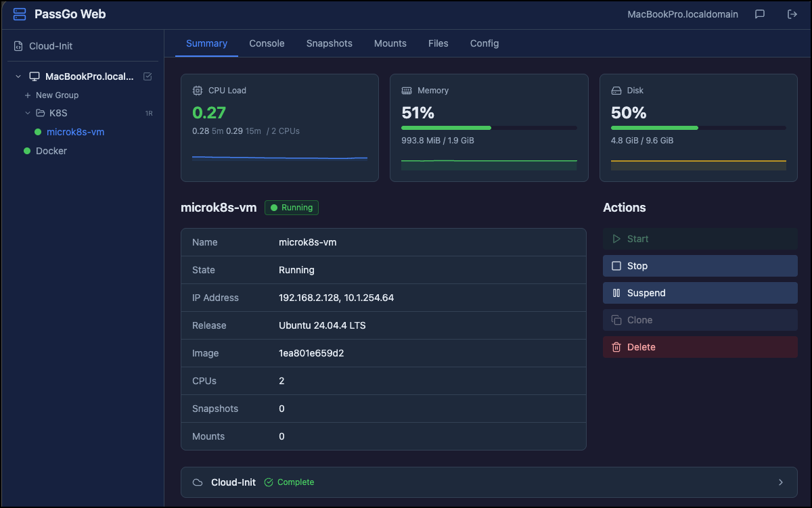The image size is (812, 508).
Task: Select the Docker instance in sidebar
Action: tap(51, 151)
